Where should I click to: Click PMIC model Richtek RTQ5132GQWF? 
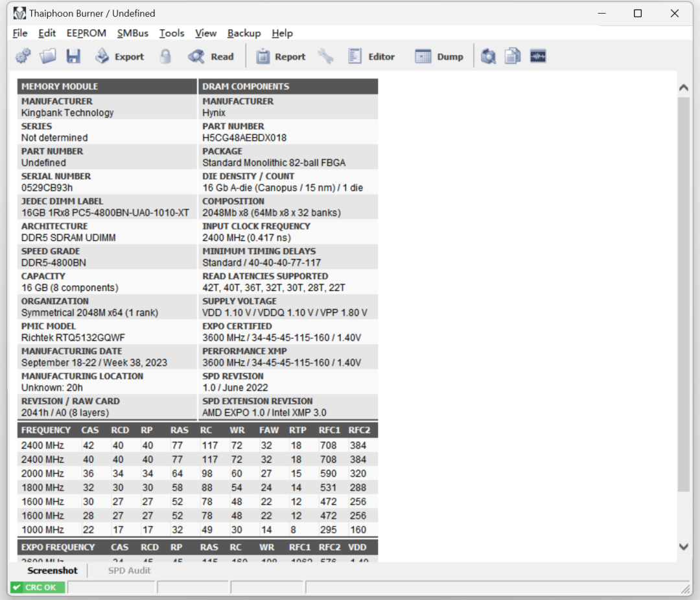coord(73,338)
